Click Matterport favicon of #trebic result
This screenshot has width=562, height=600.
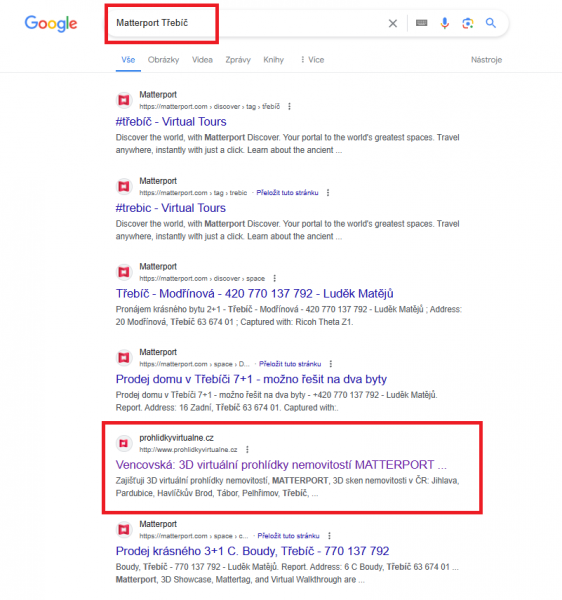[124, 186]
